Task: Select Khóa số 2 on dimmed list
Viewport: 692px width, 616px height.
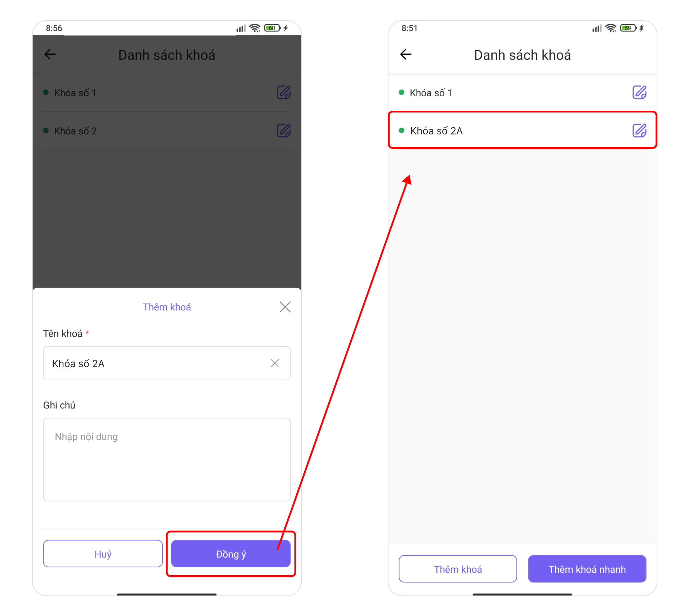Action: point(167,131)
